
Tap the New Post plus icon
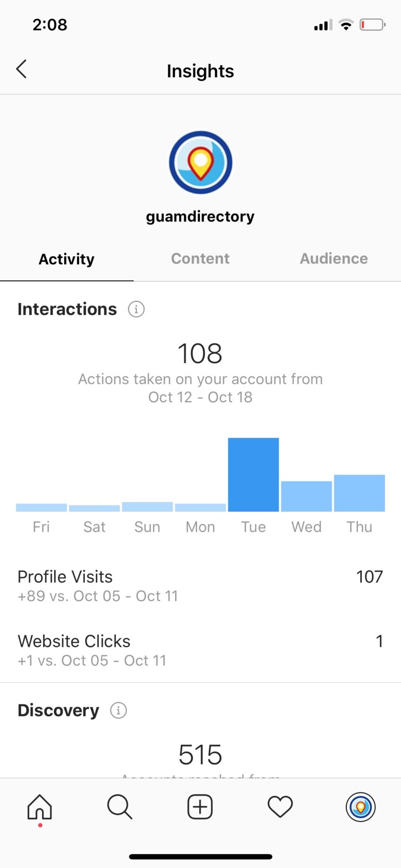[200, 807]
